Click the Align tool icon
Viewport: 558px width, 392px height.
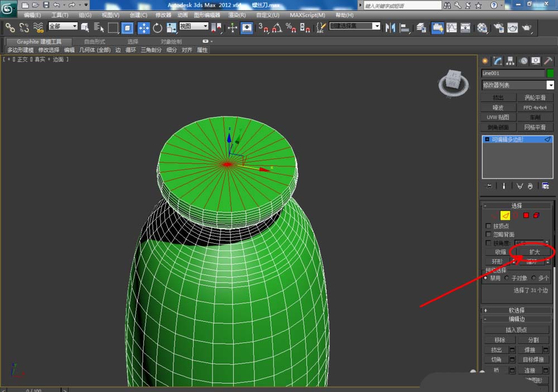point(405,27)
